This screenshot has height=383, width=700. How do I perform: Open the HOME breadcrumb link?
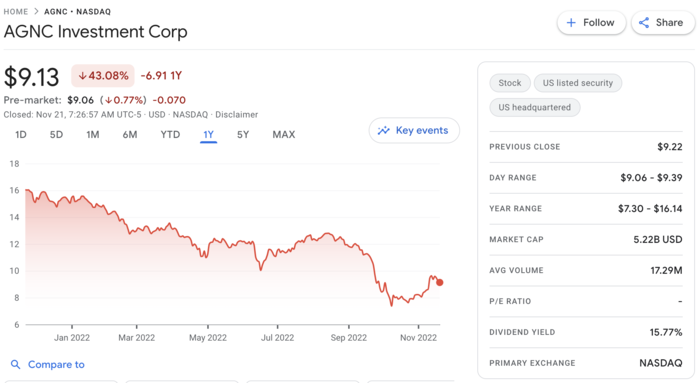click(16, 12)
